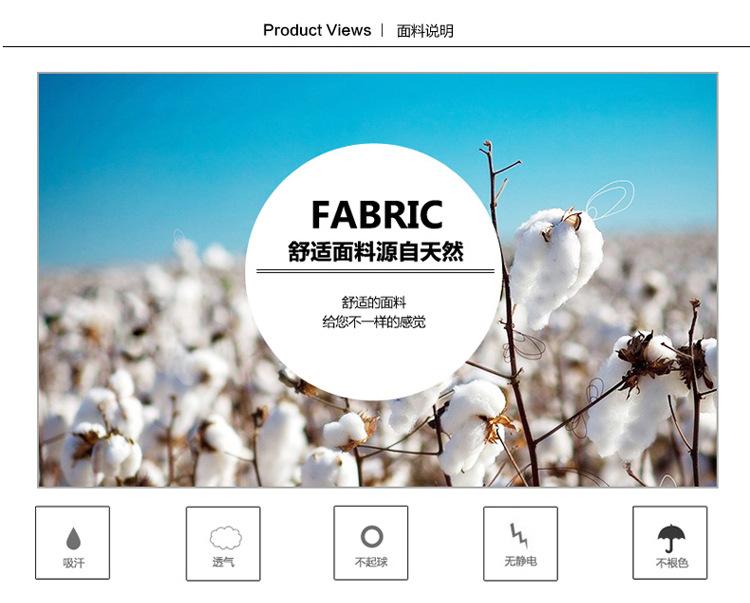
Task: Select the 面料说明 heading
Action: coord(425,31)
